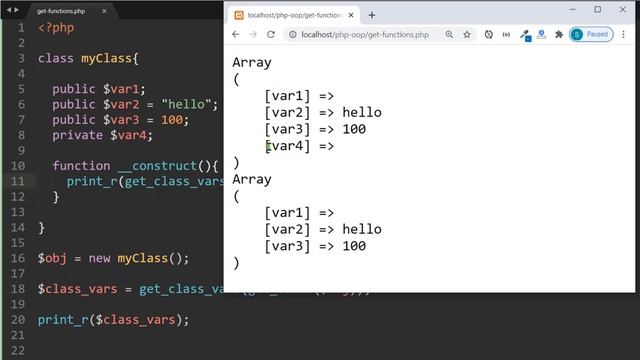This screenshot has height=360, width=640.
Task: Click 'print_r($class_vars);' code line
Action: [113, 320]
